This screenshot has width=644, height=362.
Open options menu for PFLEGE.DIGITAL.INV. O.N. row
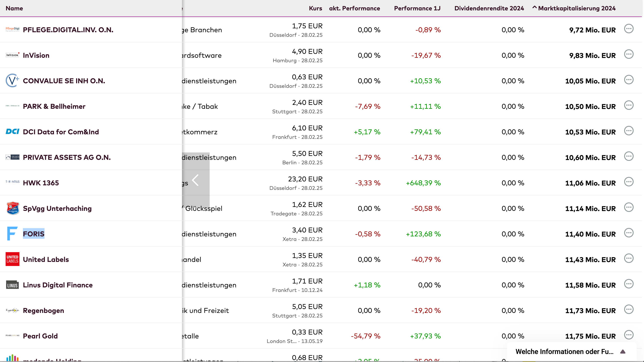(x=628, y=29)
